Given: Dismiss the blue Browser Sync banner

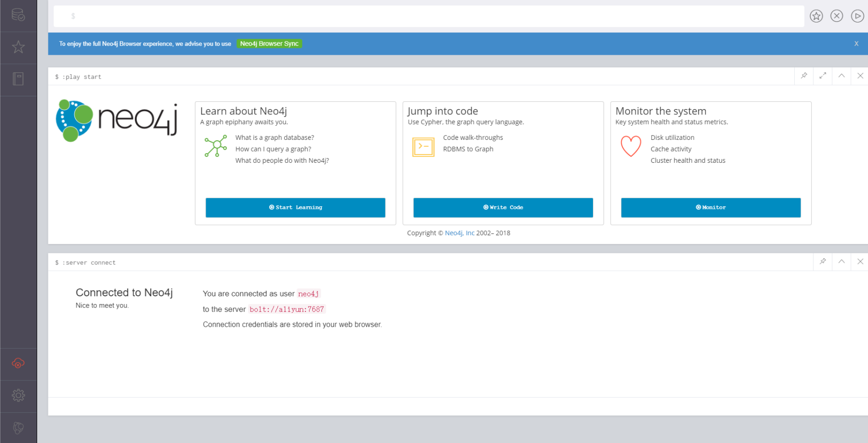Looking at the screenshot, I should coord(856,44).
